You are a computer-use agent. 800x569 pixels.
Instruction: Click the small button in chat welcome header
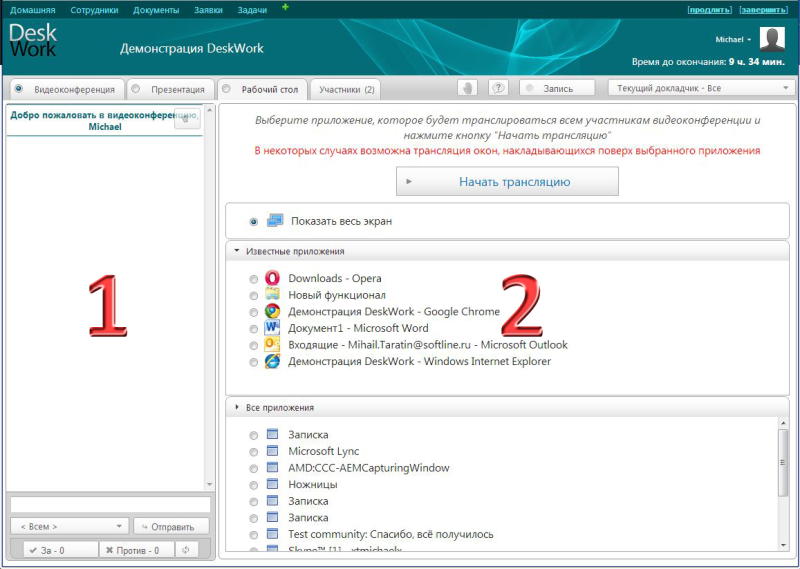[x=187, y=118]
